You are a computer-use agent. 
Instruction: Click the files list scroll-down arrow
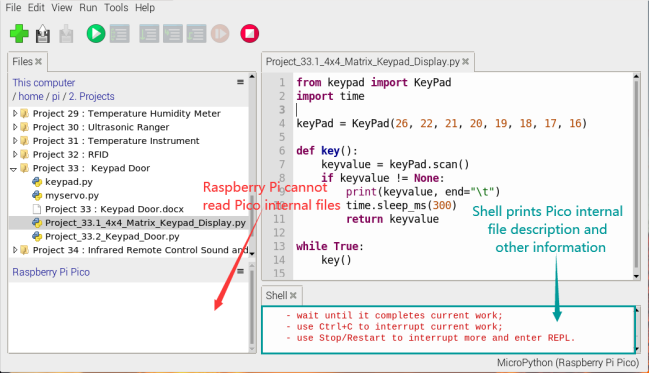[x=252, y=253]
